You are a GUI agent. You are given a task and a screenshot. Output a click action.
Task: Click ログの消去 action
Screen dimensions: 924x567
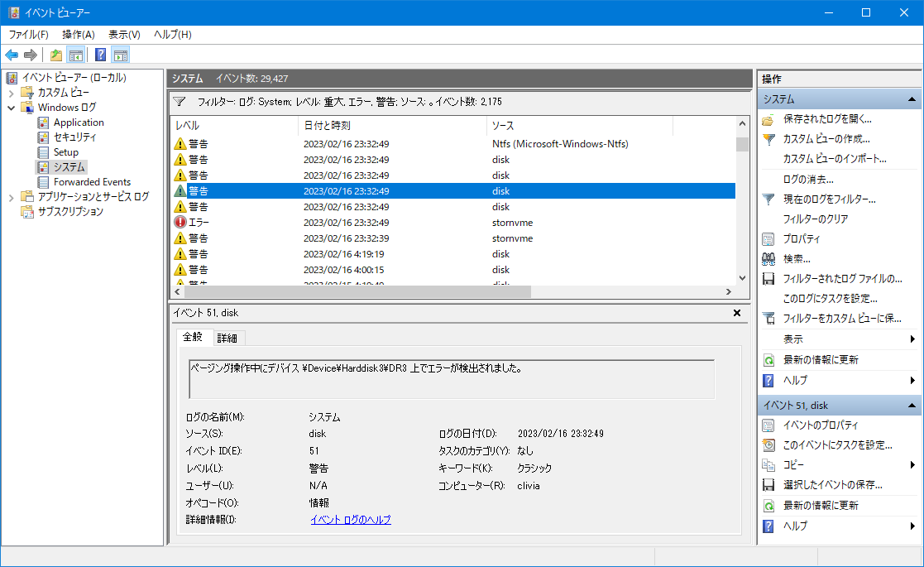(x=808, y=179)
